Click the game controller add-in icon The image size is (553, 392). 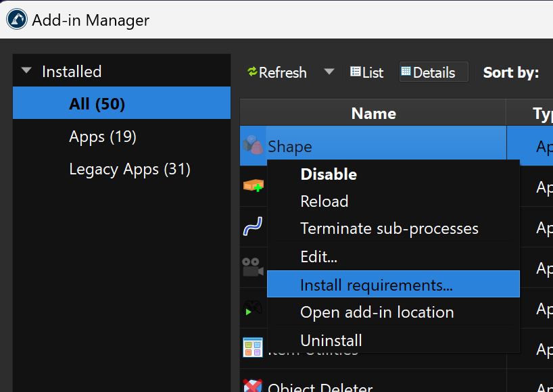point(253,308)
